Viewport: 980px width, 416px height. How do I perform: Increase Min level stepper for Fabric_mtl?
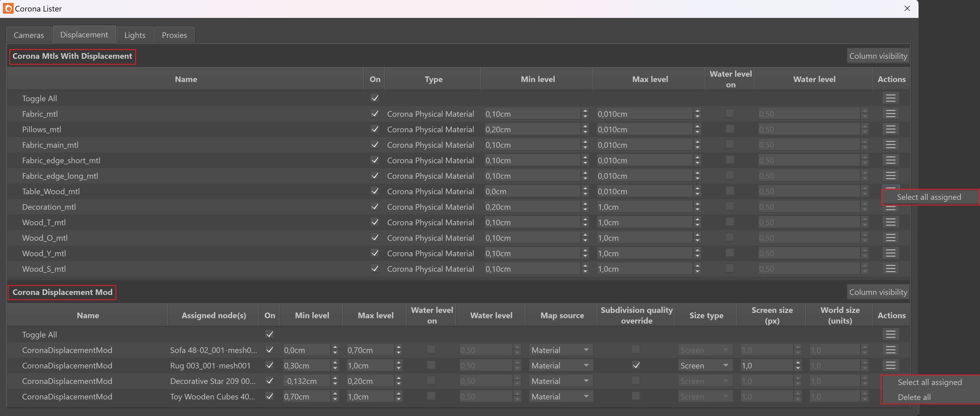click(585, 111)
